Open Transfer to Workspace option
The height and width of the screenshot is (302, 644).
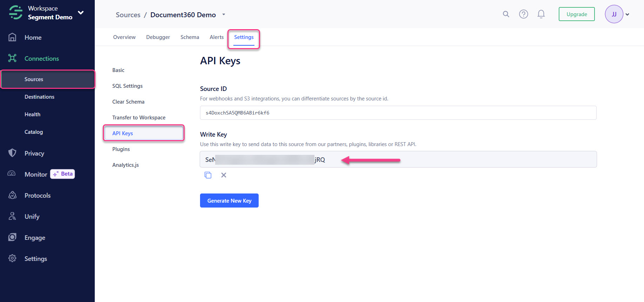tap(139, 118)
